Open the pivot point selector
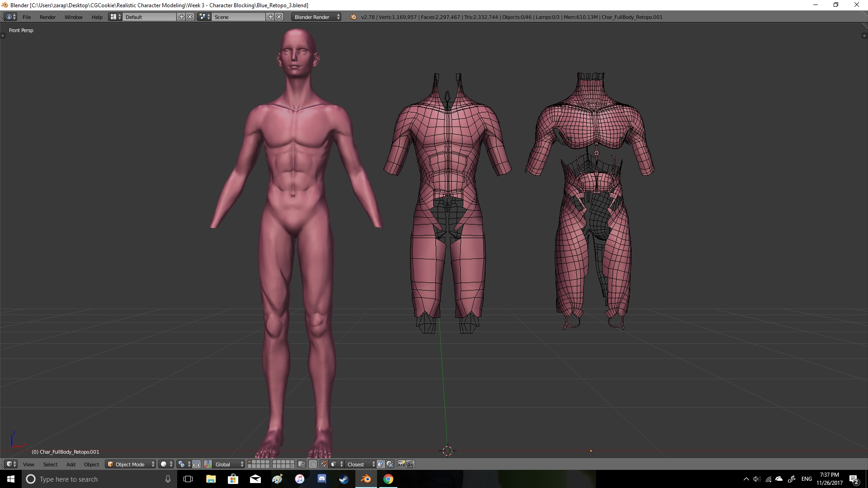This screenshot has height=488, width=868. click(184, 464)
